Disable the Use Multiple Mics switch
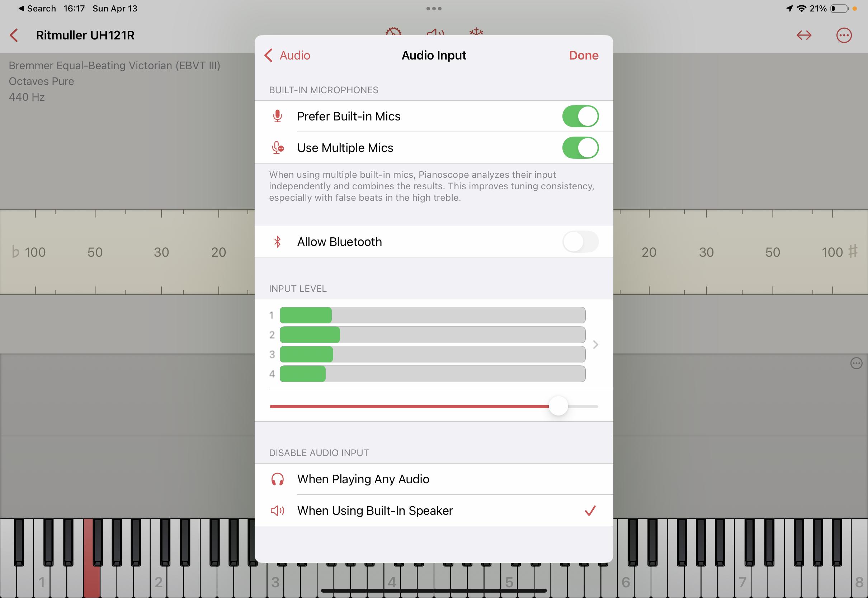Viewport: 868px width, 598px height. pyautogui.click(x=580, y=148)
